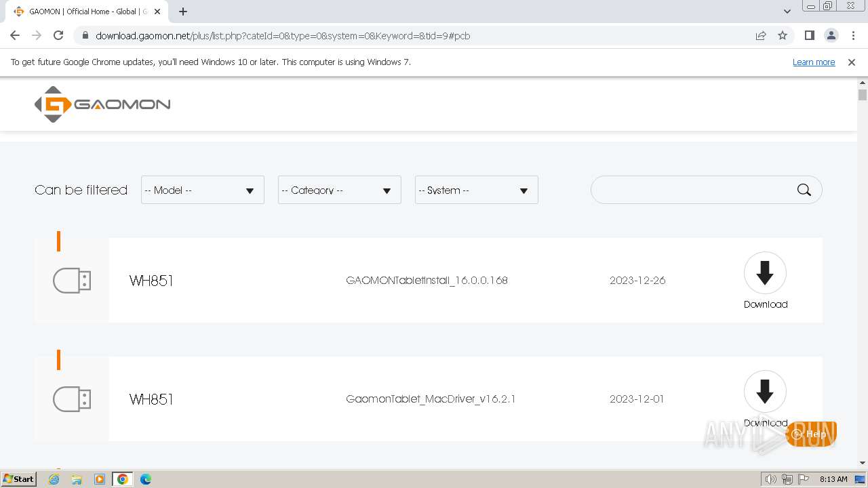Click the volume tray icon
The height and width of the screenshot is (488, 868).
pyautogui.click(x=771, y=479)
